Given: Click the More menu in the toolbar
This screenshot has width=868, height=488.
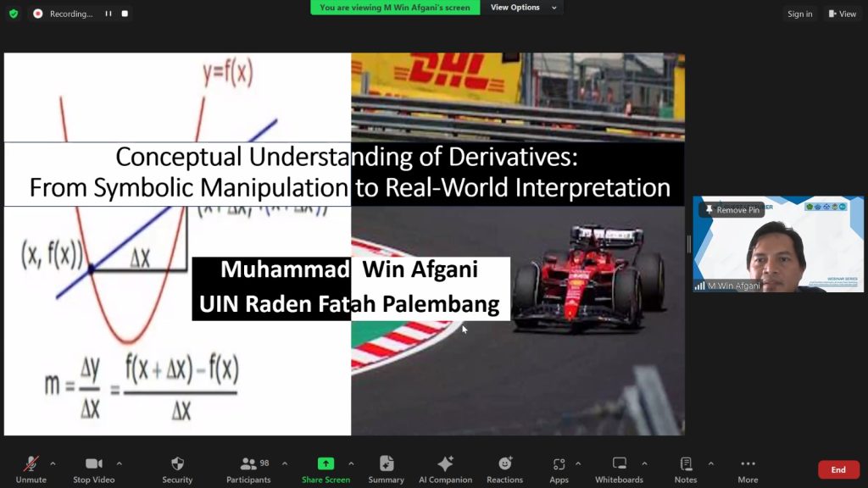Looking at the screenshot, I should click(748, 469).
